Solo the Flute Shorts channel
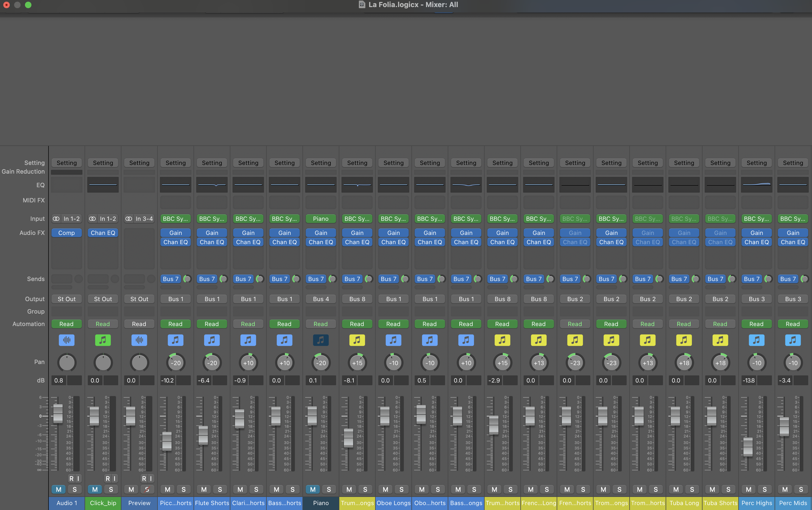 tap(220, 489)
